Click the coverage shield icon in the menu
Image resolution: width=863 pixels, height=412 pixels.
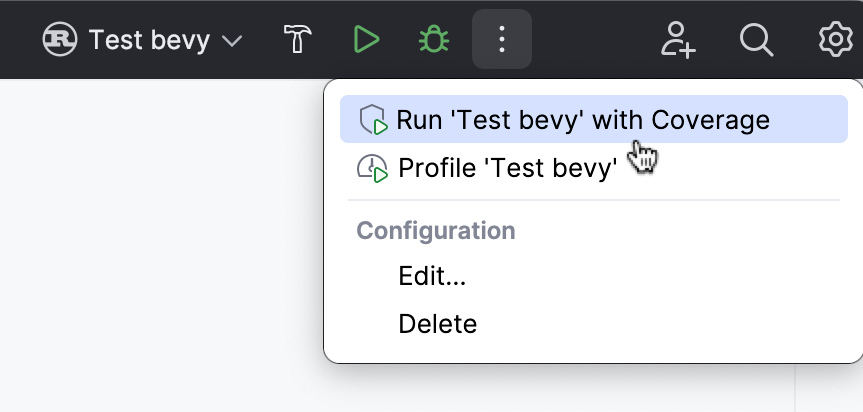373,120
